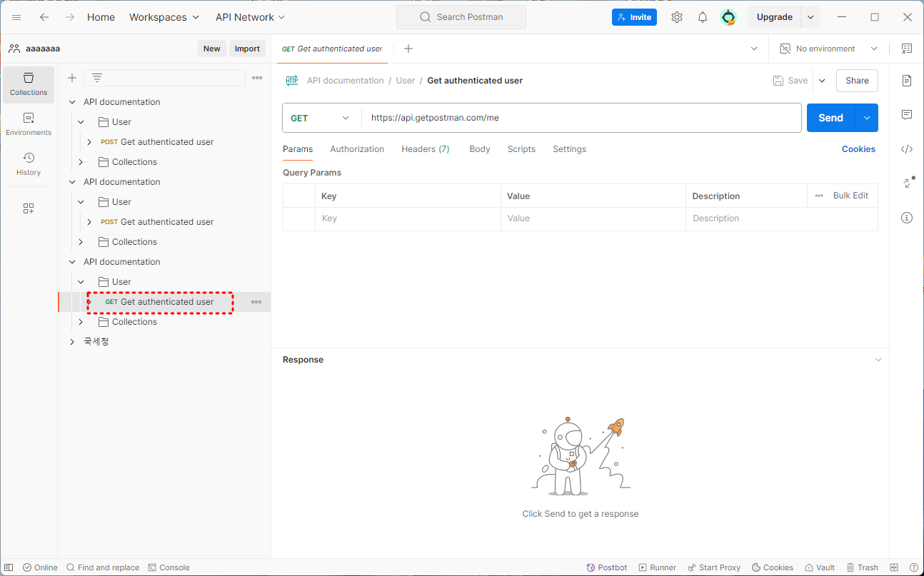Click the Home menu item

tap(101, 17)
